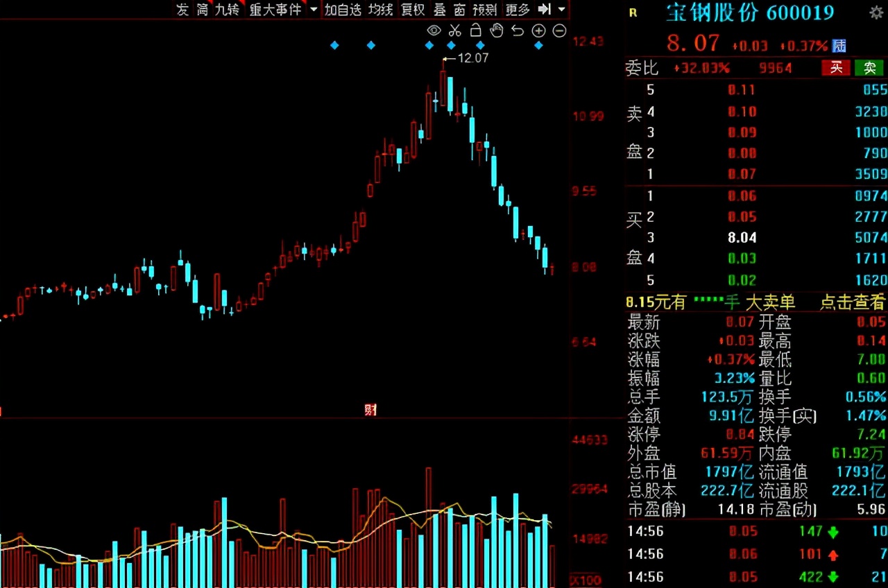Open the 九转 indicator
The image size is (888, 588).
[x=228, y=10]
